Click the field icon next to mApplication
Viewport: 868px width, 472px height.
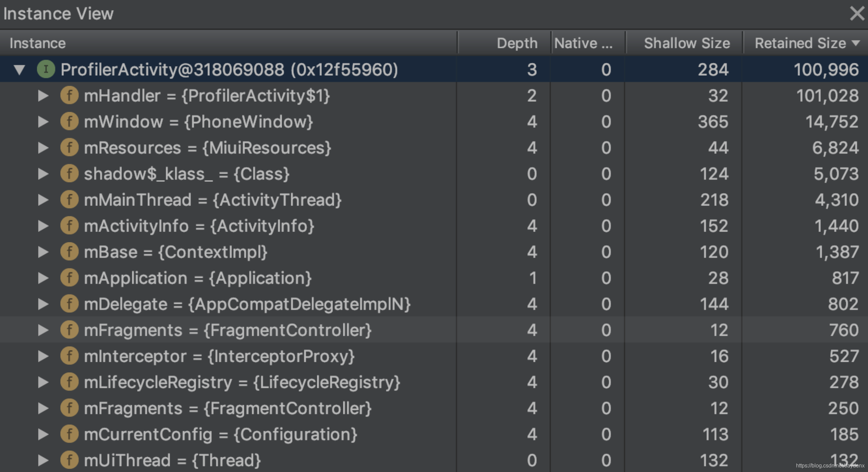[69, 278]
